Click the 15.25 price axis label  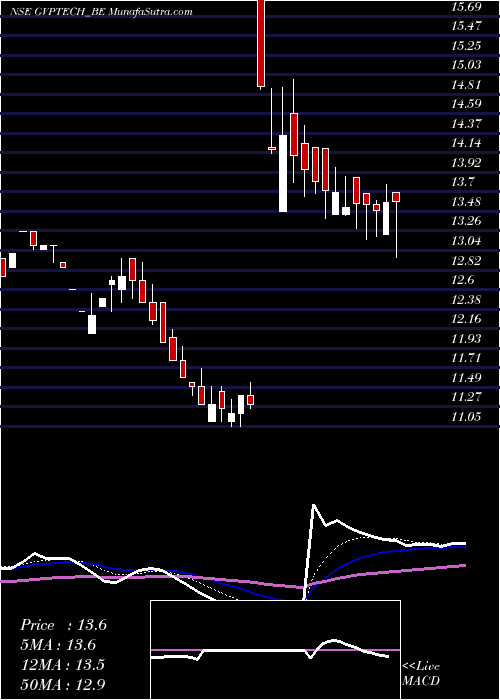pyautogui.click(x=466, y=46)
